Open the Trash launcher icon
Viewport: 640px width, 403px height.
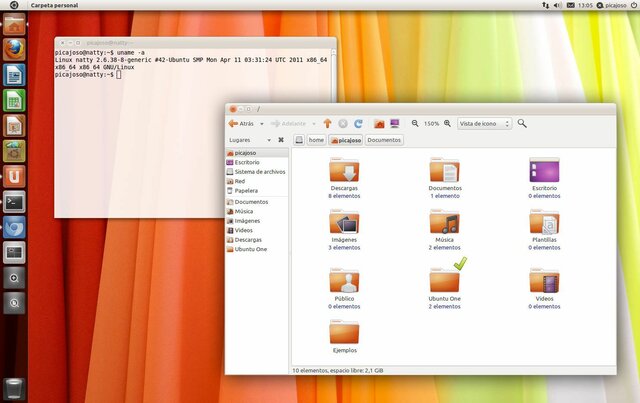(x=14, y=388)
